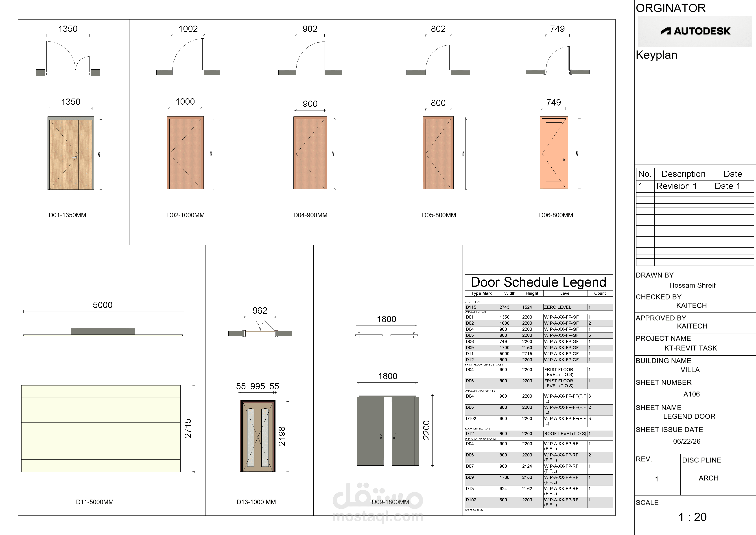Image resolution: width=756 pixels, height=535 pixels.
Task: Select the 2743 width cell
Action: tap(510, 307)
